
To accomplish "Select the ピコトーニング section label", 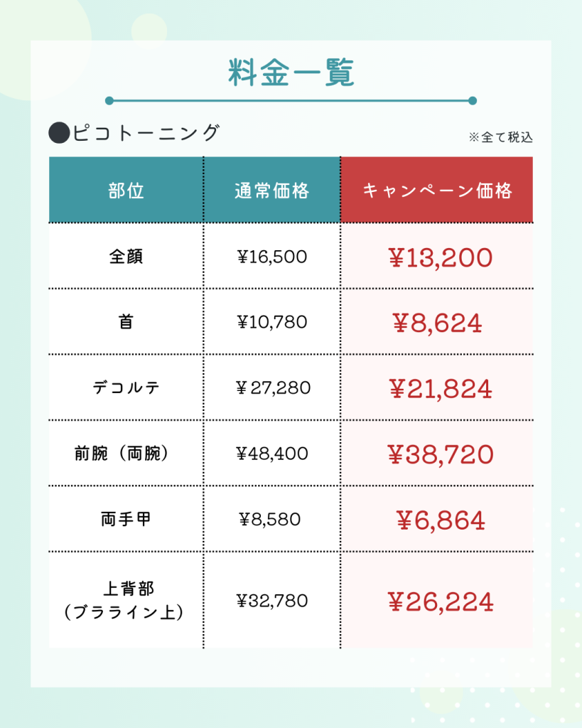I will click(146, 133).
